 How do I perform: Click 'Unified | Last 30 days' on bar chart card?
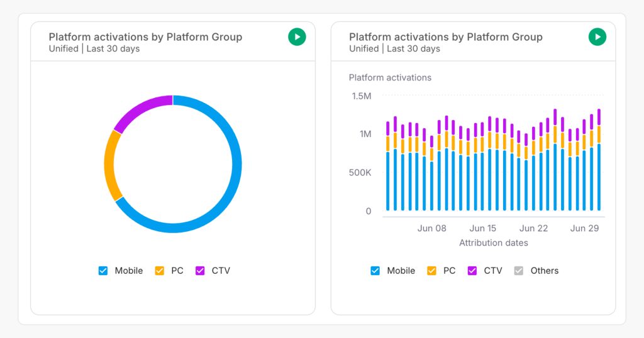pyautogui.click(x=394, y=49)
